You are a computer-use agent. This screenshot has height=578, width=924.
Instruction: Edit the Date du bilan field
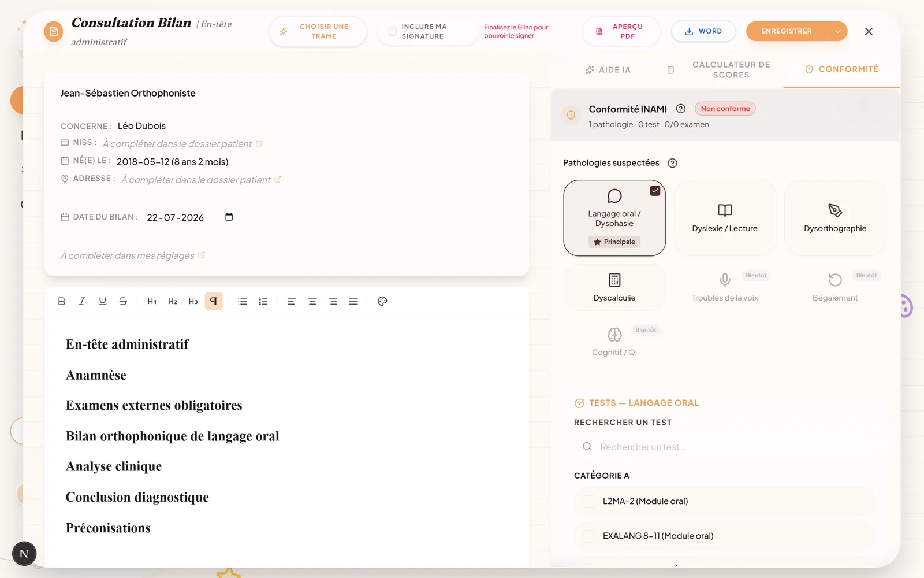coord(189,217)
